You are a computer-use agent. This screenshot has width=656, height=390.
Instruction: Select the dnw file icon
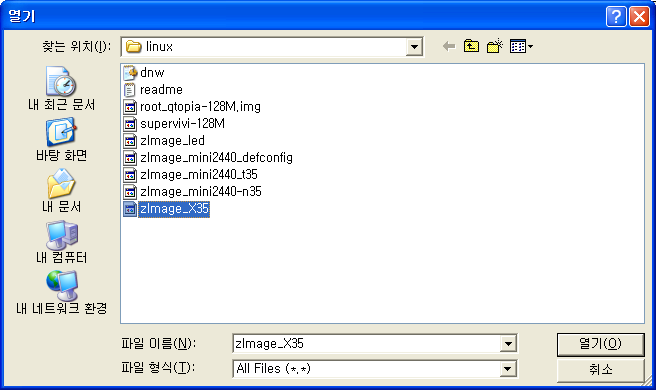point(130,73)
